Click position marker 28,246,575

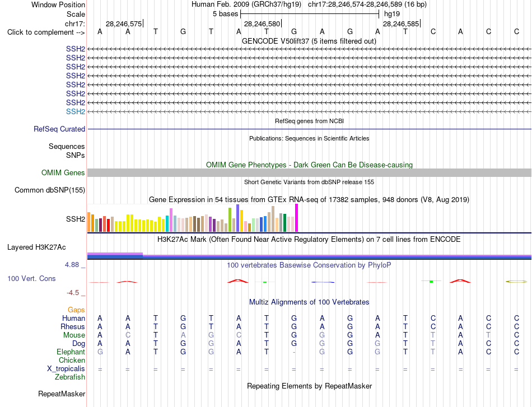tap(124, 24)
